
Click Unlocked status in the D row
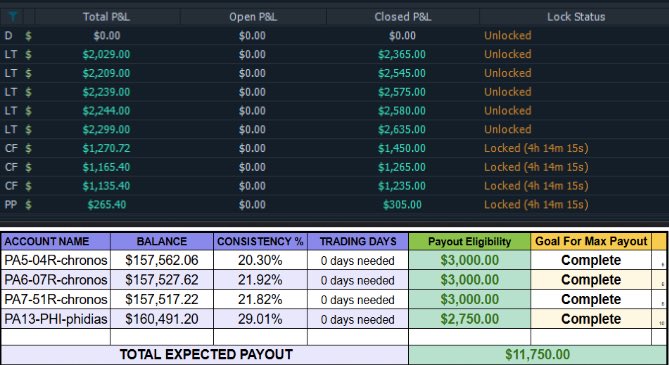click(508, 36)
